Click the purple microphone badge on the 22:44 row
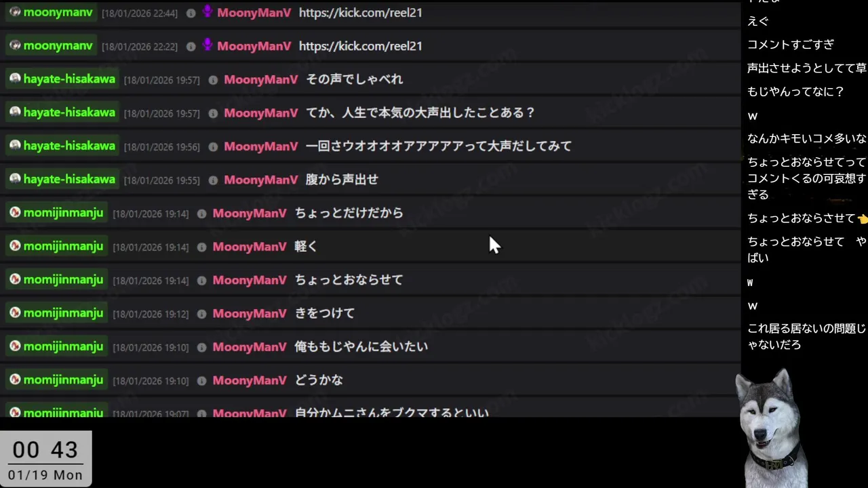 pos(208,12)
